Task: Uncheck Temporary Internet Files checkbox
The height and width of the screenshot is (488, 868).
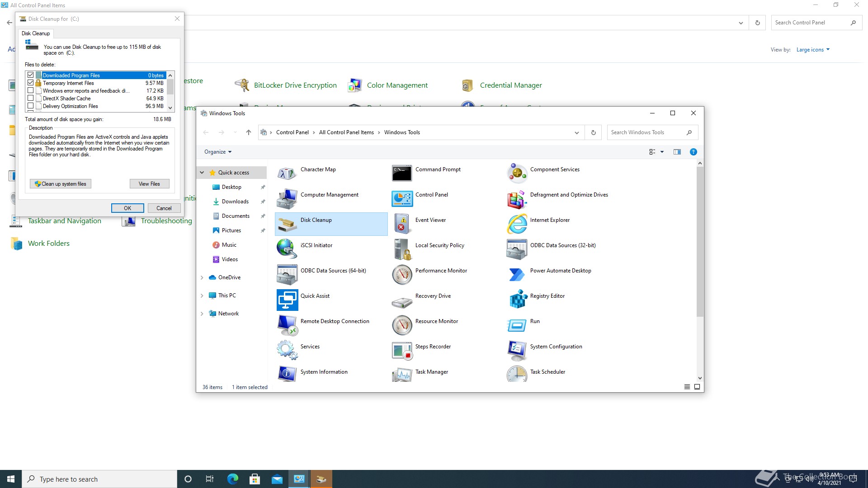Action: (x=31, y=83)
